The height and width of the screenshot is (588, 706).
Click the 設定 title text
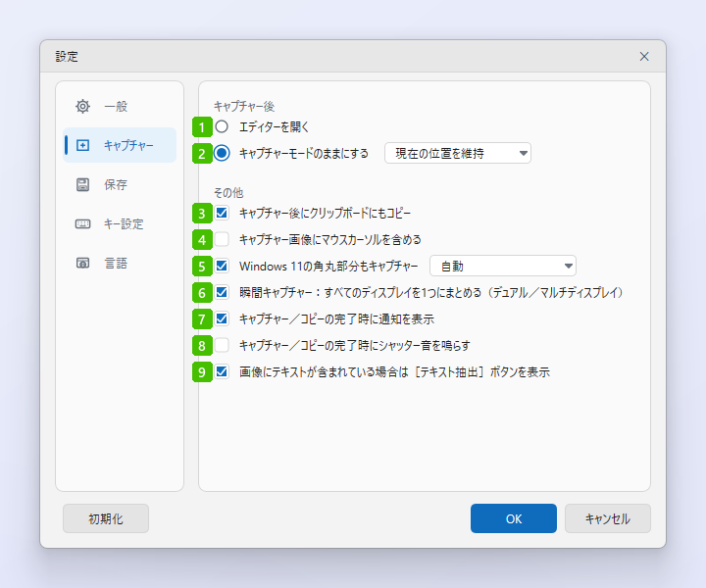(67, 56)
